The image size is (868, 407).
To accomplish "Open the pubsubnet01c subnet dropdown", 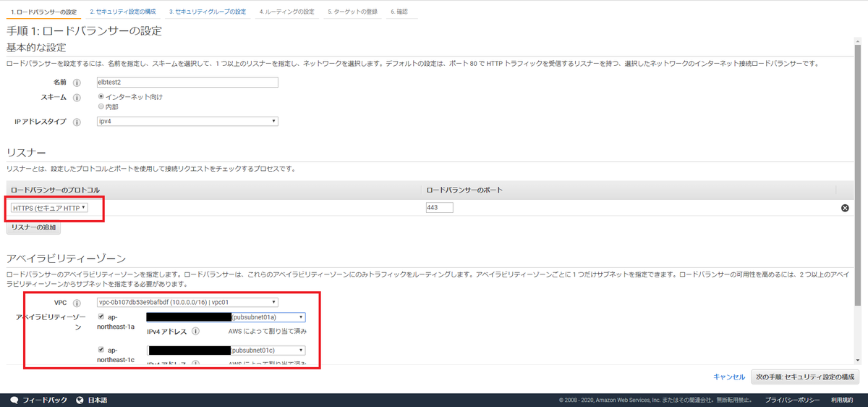I will point(226,351).
